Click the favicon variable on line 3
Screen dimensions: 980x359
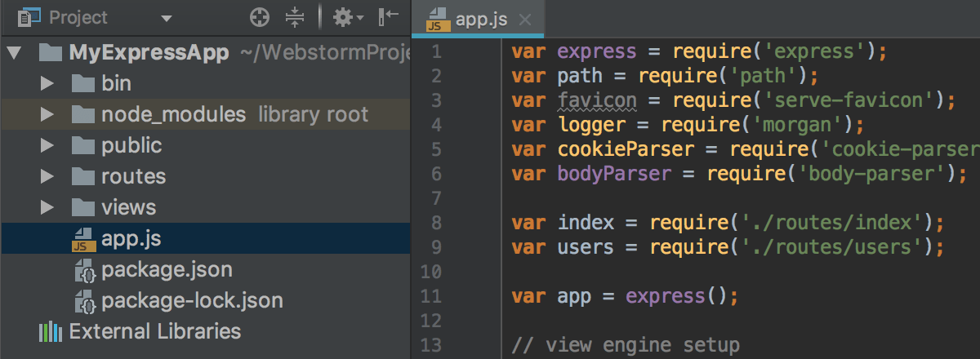[x=586, y=100]
